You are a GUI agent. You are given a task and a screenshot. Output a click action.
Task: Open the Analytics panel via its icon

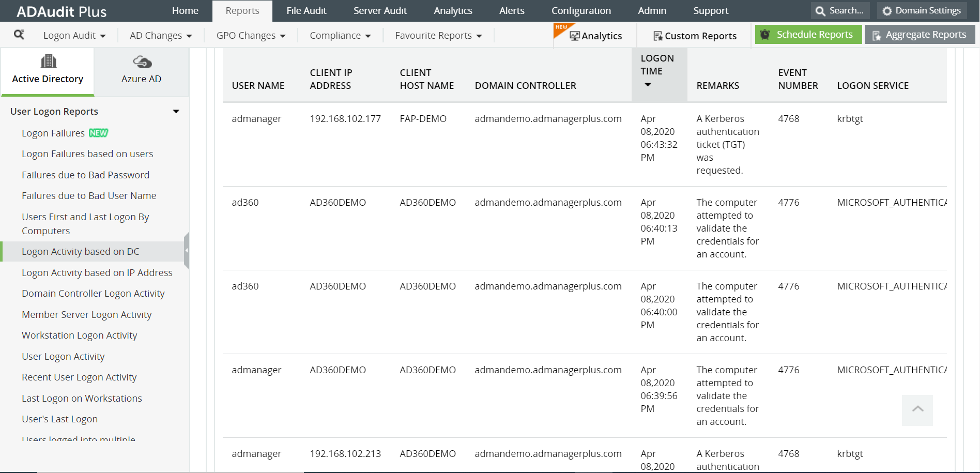point(575,35)
